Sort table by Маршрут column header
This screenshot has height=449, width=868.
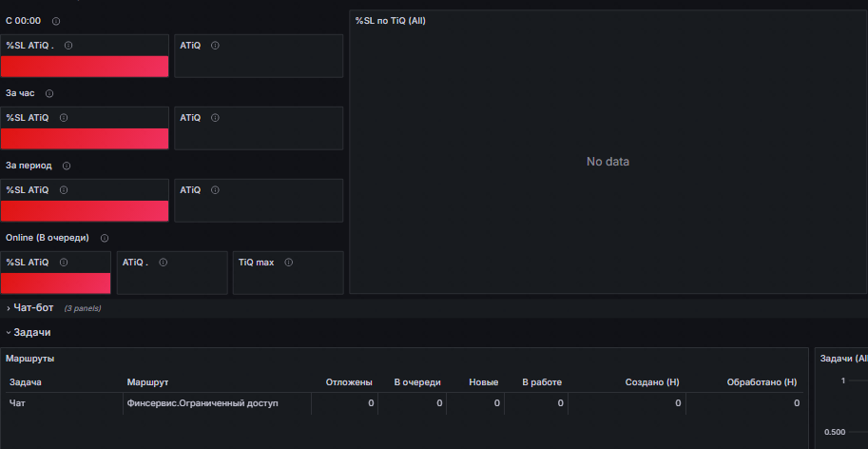tap(147, 382)
